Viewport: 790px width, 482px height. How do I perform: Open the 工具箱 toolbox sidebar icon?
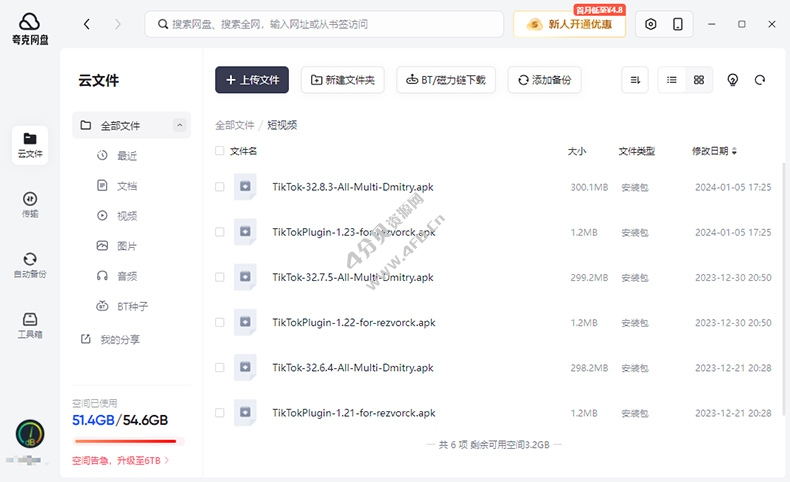(30, 324)
